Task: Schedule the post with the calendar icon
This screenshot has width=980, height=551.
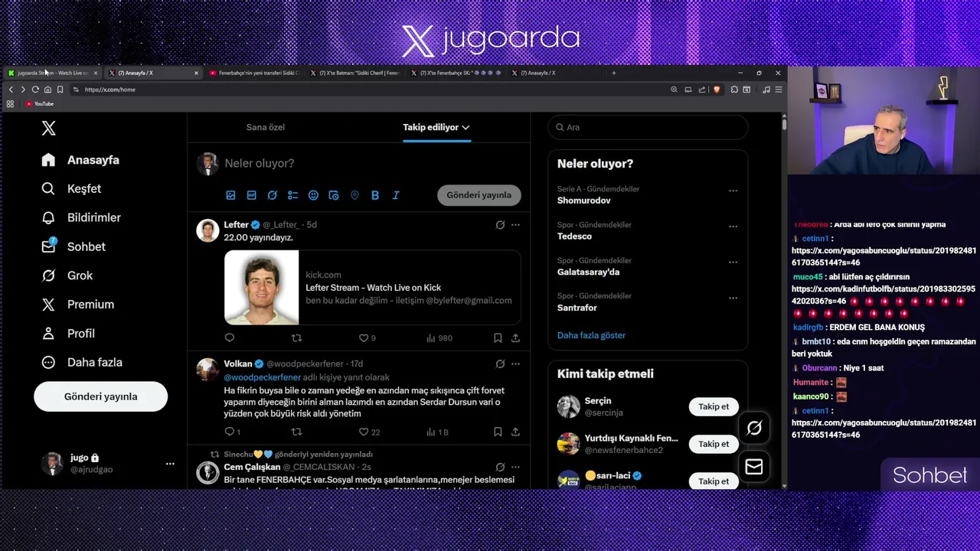Action: point(334,195)
